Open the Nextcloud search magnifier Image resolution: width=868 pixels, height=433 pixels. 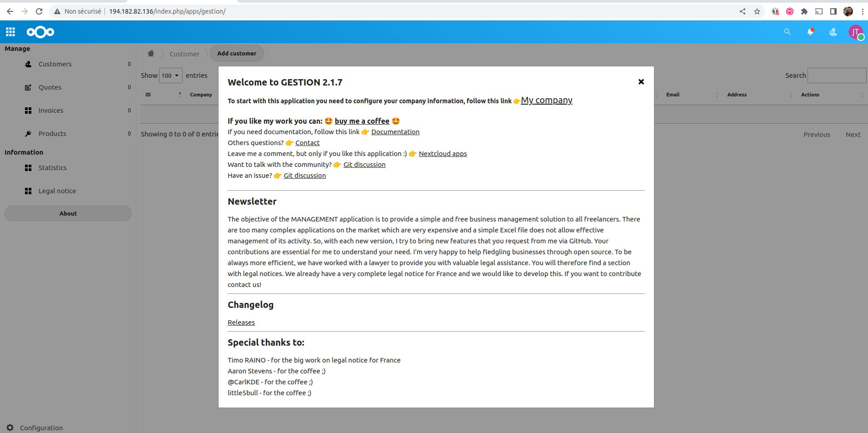tap(788, 32)
